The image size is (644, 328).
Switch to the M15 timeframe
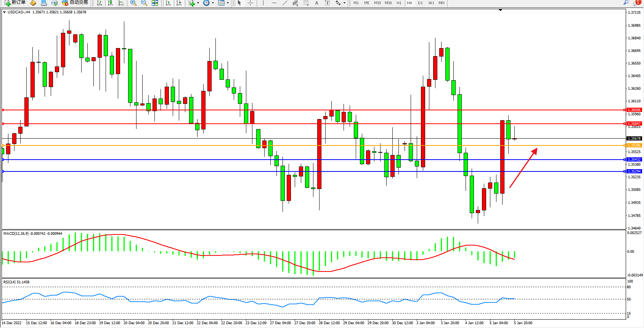point(377,3)
